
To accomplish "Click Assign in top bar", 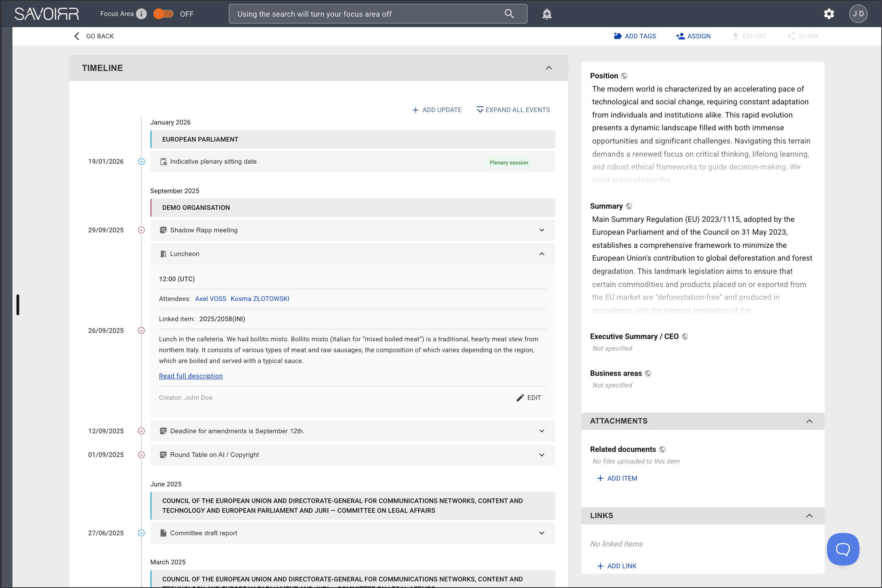I will (693, 36).
